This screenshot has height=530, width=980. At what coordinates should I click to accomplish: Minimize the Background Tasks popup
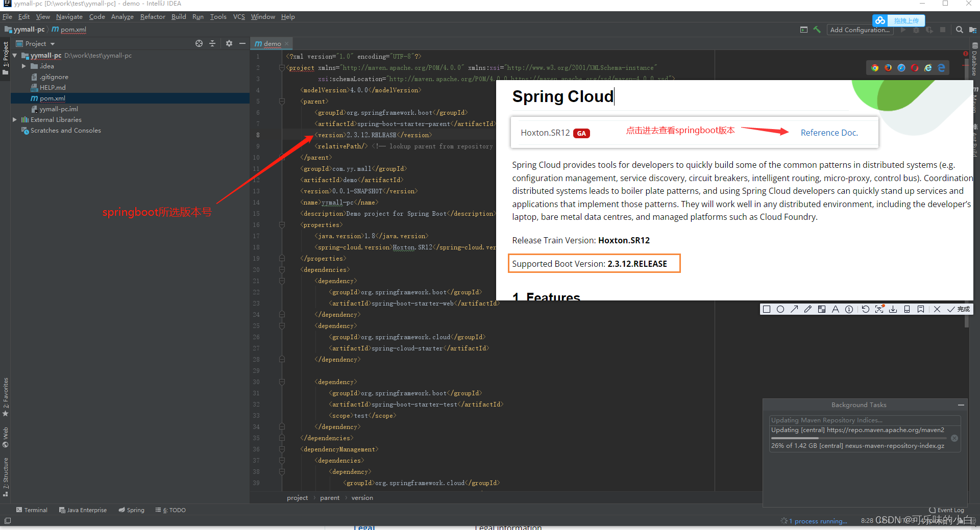[x=961, y=405]
